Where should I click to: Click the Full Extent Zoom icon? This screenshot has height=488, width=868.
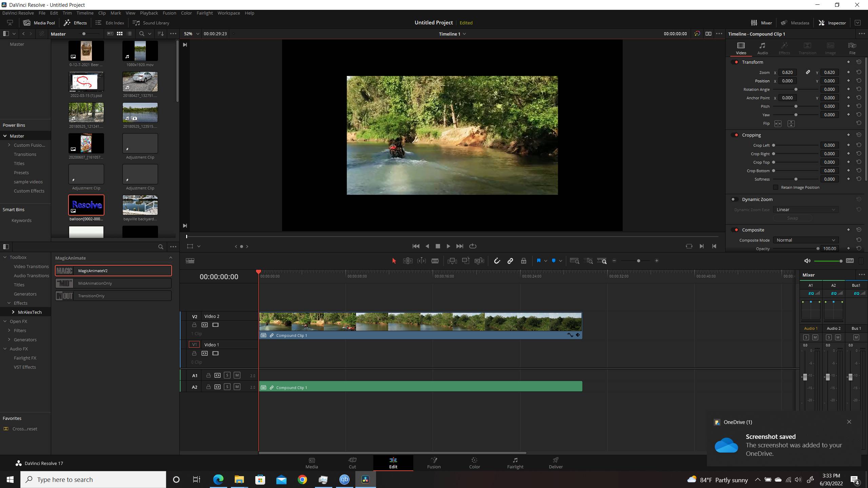(574, 261)
